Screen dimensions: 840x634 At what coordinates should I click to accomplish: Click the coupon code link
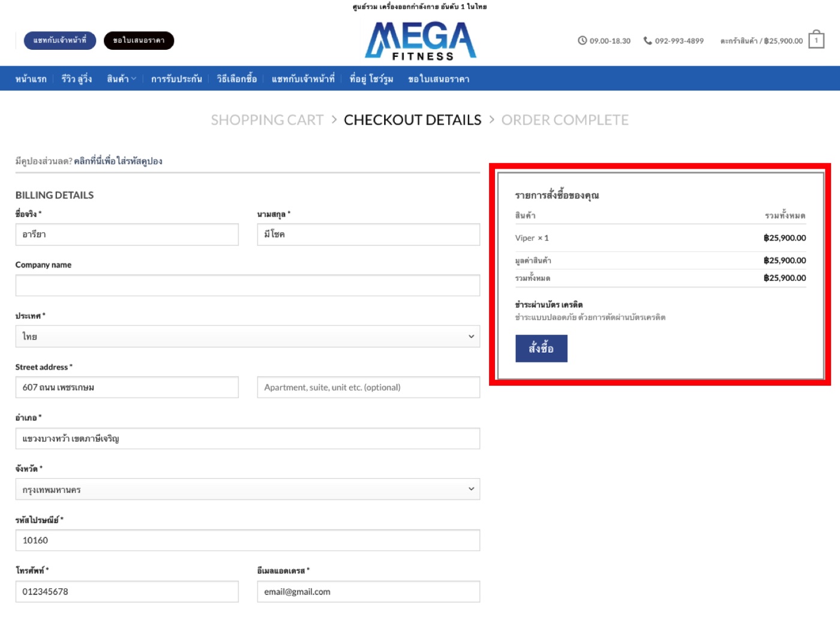coord(118,161)
